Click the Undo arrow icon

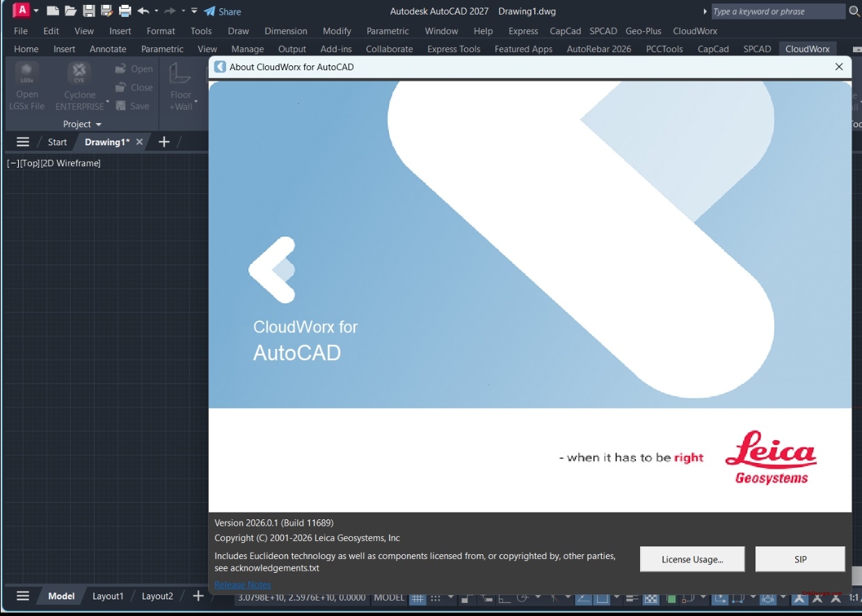[x=143, y=11]
